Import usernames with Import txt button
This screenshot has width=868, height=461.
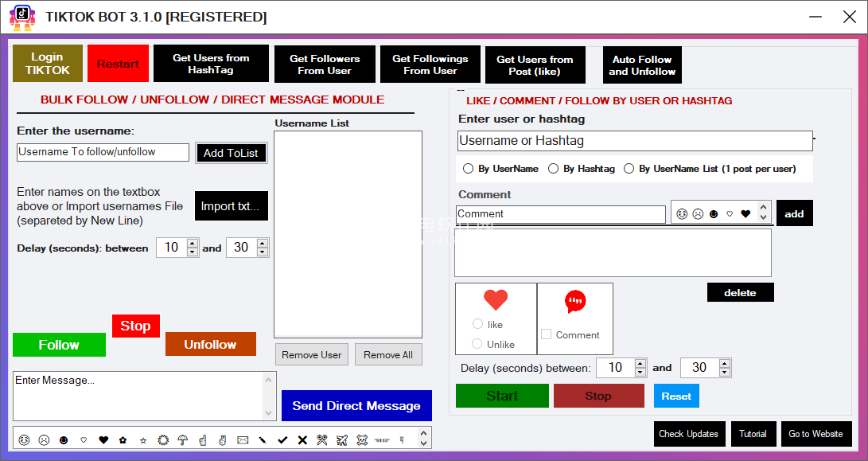tap(232, 205)
